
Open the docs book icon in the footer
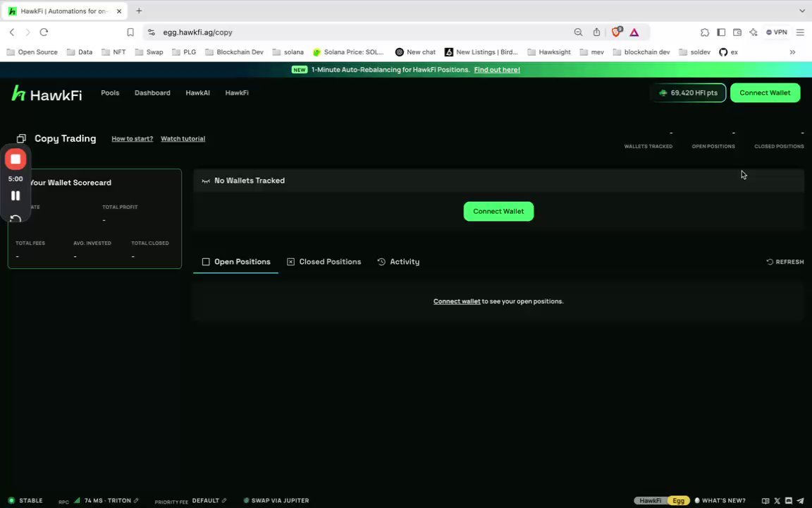765,501
